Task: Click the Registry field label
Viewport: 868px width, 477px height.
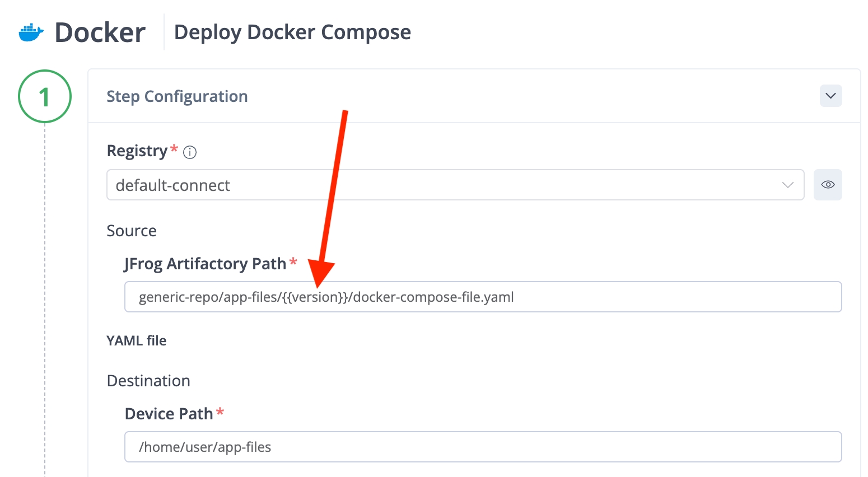Action: click(x=137, y=151)
